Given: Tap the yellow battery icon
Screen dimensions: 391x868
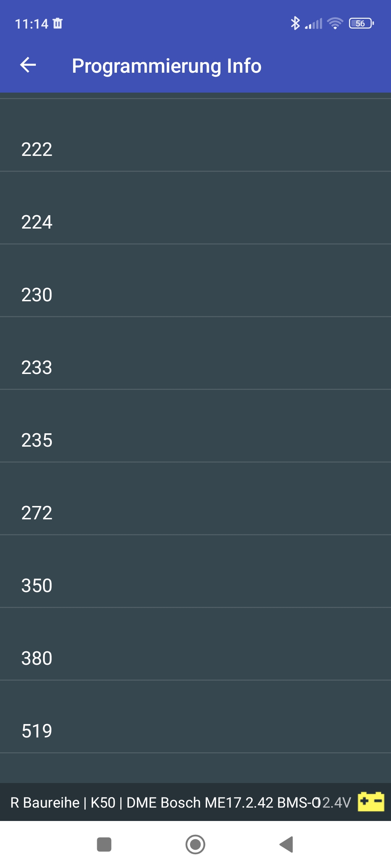Looking at the screenshot, I should coord(371,802).
